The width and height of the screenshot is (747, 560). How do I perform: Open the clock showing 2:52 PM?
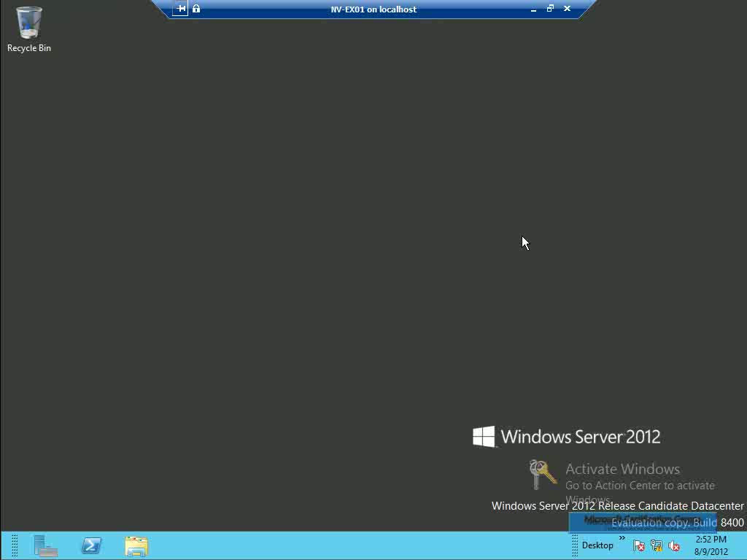click(711, 545)
